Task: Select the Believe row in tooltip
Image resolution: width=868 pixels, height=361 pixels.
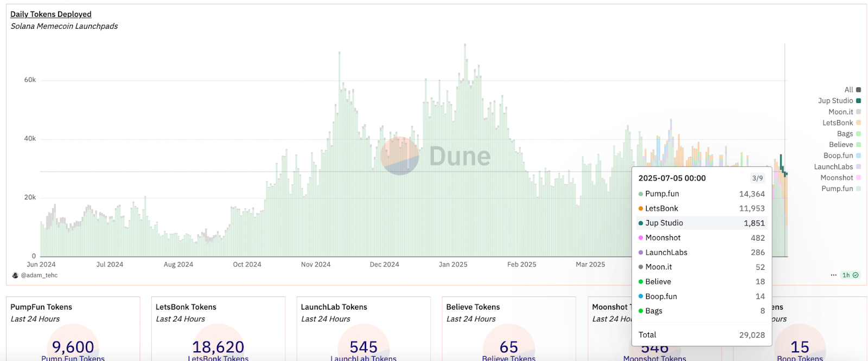Action: (701, 282)
